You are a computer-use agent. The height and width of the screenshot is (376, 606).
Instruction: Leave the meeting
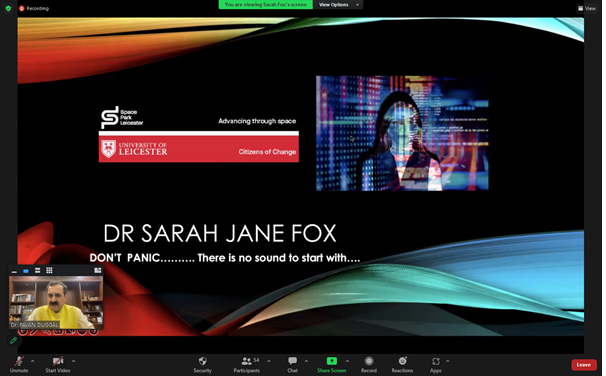[x=584, y=364]
